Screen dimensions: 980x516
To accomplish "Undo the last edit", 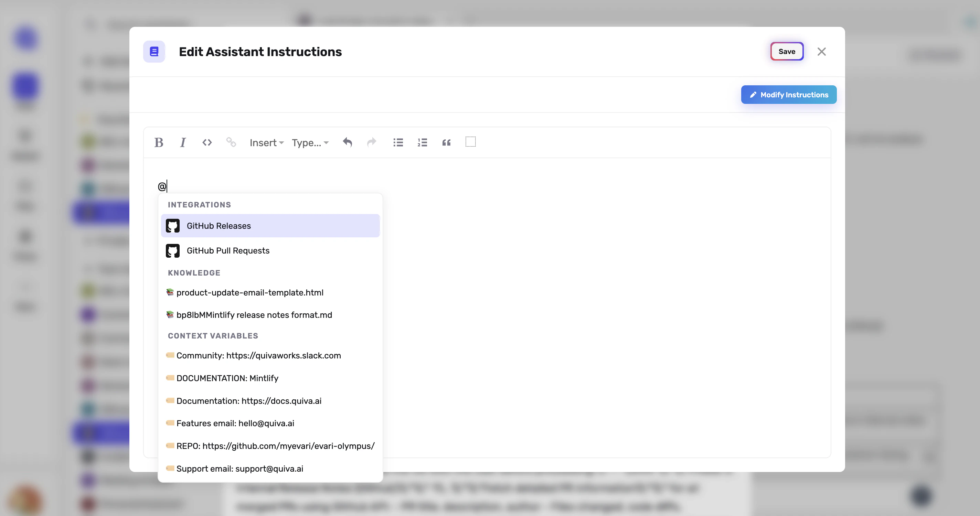I will 347,142.
